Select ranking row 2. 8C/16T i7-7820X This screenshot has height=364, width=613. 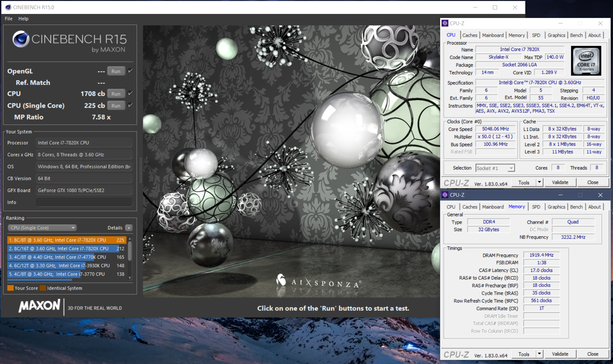tap(67, 248)
